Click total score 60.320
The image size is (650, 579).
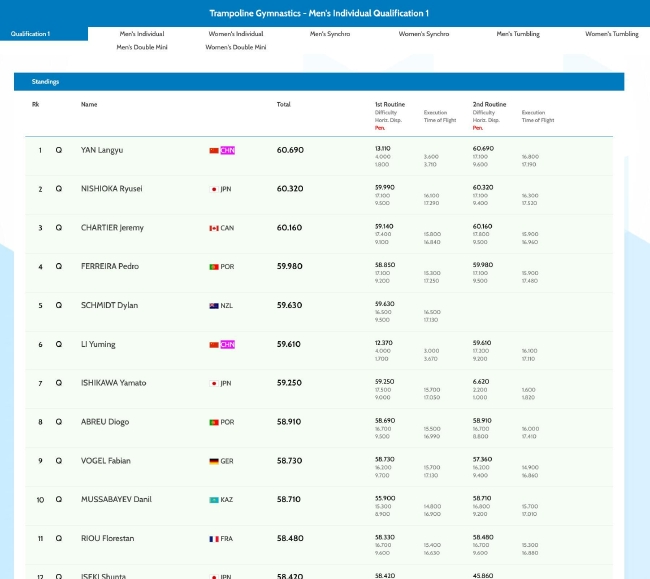coord(290,189)
